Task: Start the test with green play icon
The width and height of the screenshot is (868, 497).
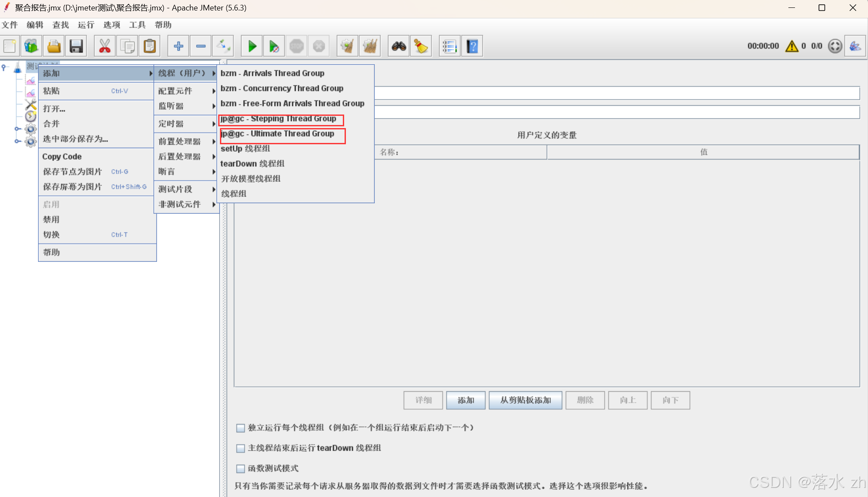Action: (252, 46)
